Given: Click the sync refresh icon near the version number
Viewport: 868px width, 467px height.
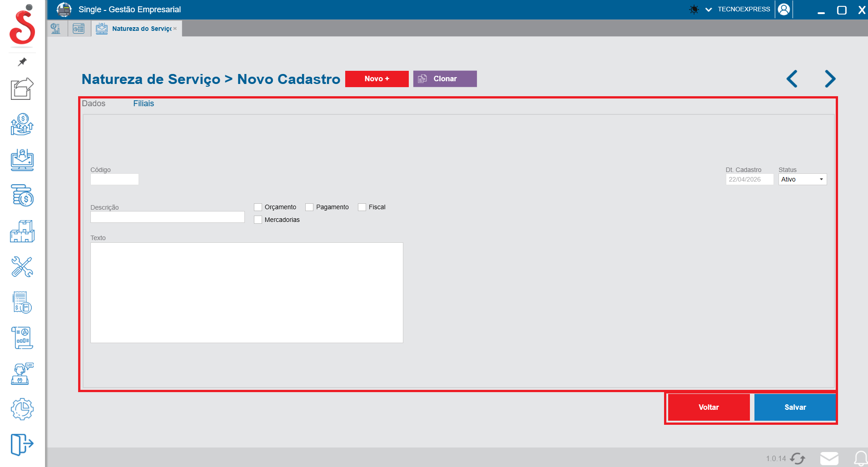Looking at the screenshot, I should click(798, 458).
